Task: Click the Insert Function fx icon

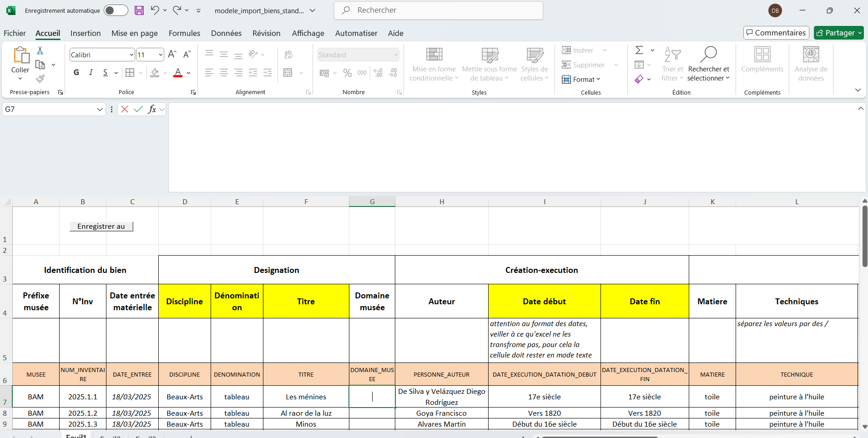Action: coord(152,109)
